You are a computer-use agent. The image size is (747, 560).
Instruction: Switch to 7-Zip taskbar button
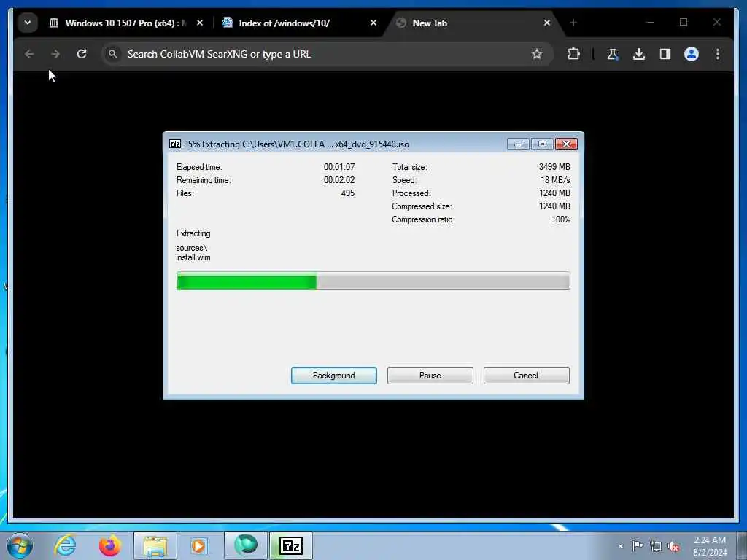click(x=291, y=545)
